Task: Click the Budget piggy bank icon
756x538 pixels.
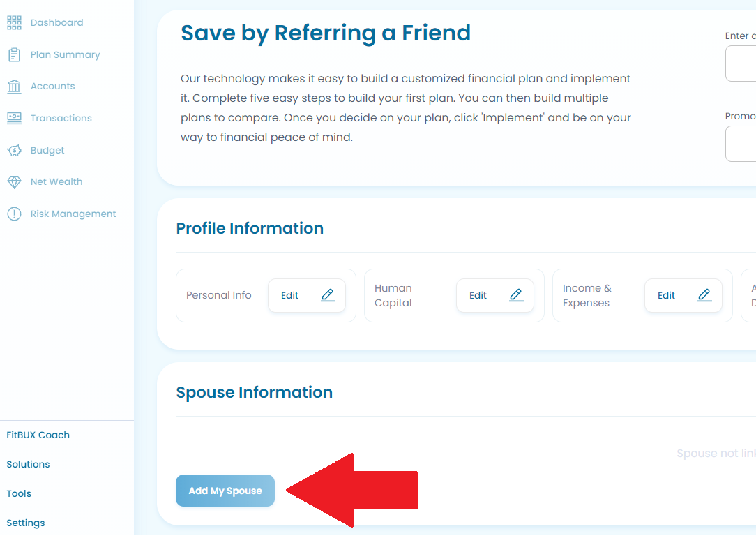Action: [14, 151]
